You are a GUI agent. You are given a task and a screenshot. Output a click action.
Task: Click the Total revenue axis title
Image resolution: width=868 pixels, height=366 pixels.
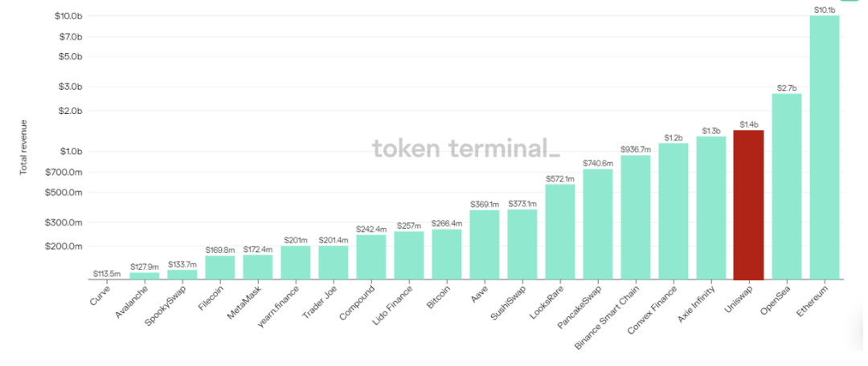[x=24, y=148]
